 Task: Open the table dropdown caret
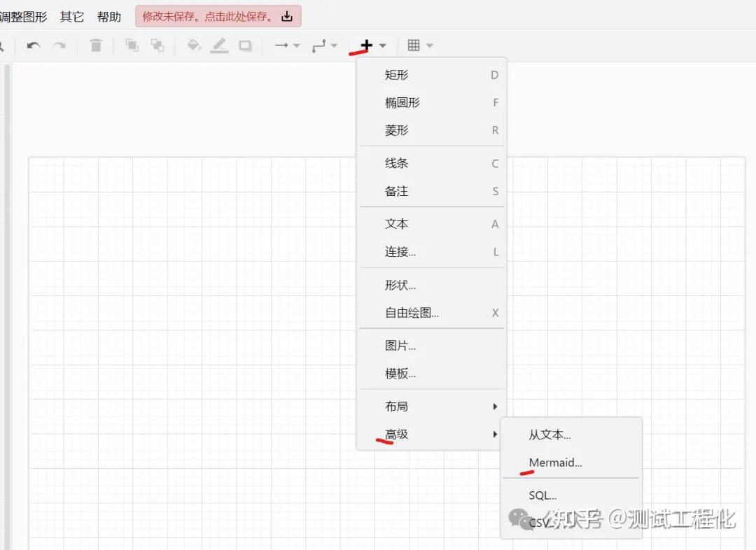[430, 45]
